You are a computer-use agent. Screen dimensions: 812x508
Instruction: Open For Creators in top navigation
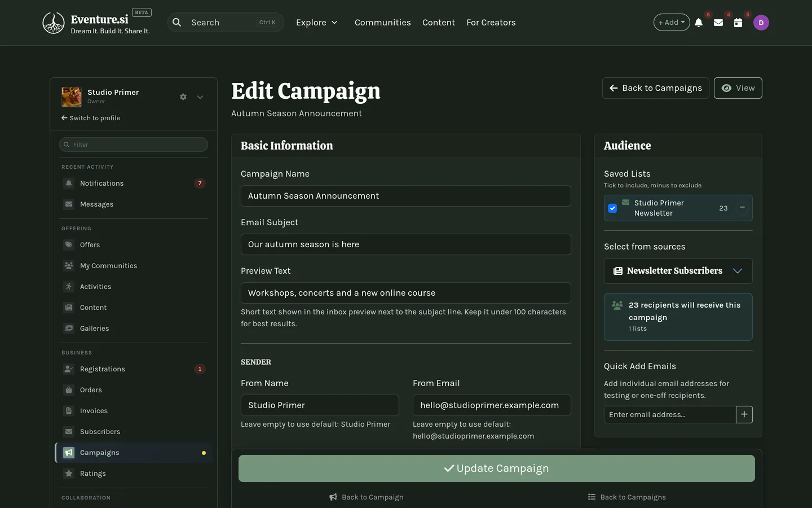click(491, 23)
